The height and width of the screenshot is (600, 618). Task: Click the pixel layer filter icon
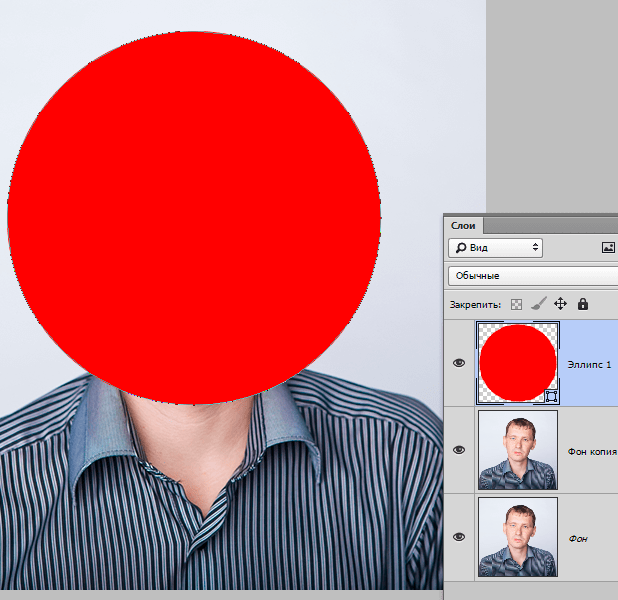(x=608, y=248)
